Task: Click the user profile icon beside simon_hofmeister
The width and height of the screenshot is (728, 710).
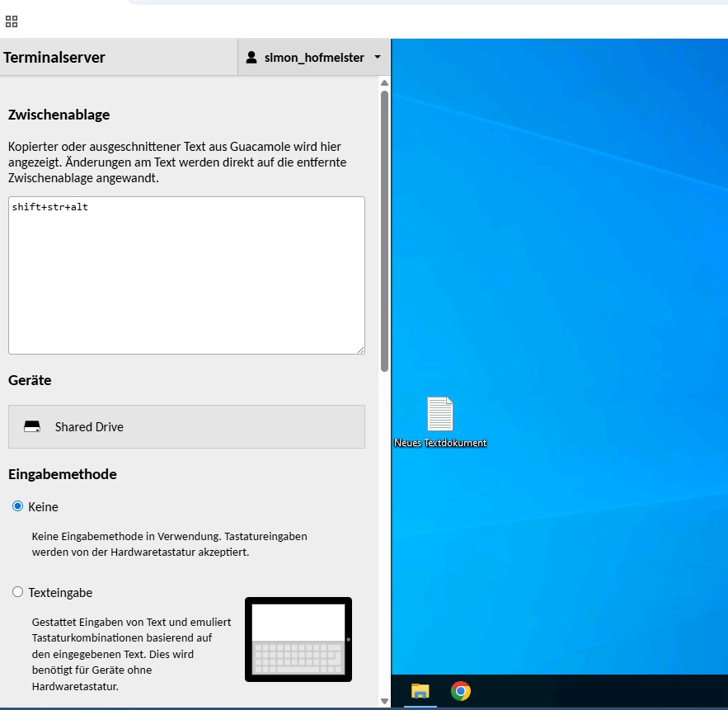Action: click(250, 57)
